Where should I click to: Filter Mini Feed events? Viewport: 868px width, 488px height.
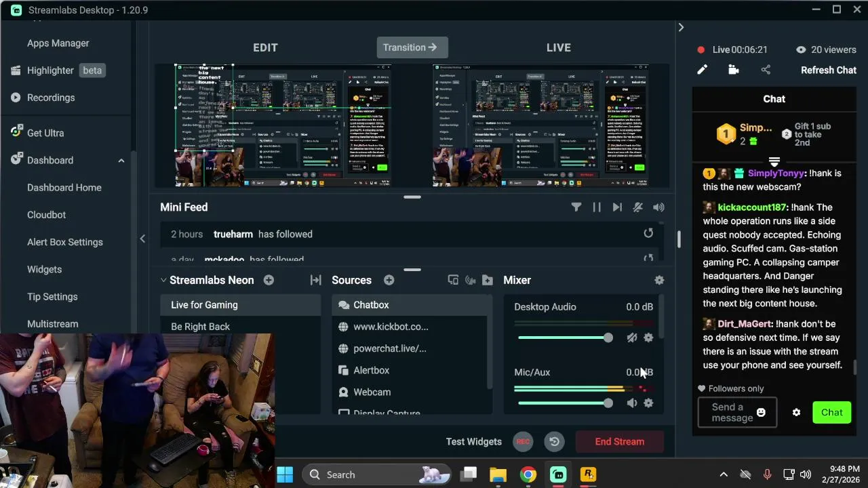click(x=576, y=207)
